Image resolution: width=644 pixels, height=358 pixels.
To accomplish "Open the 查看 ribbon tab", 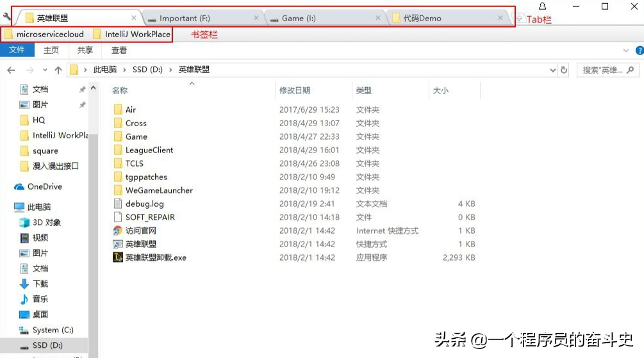I will pos(119,50).
